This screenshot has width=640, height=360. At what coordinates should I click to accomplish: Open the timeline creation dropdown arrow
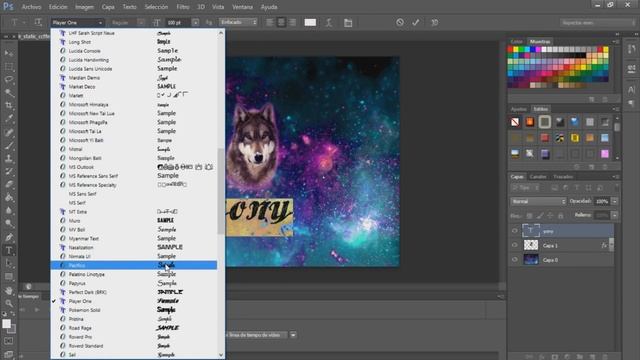point(293,335)
